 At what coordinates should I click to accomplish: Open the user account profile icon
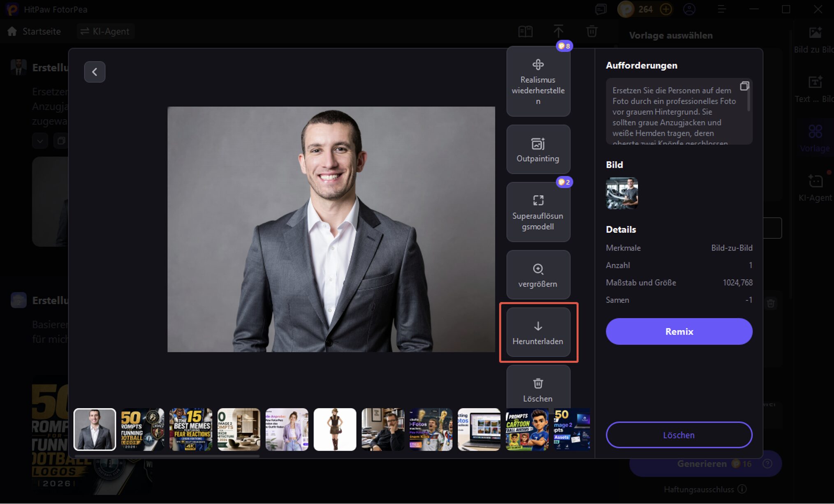point(689,9)
